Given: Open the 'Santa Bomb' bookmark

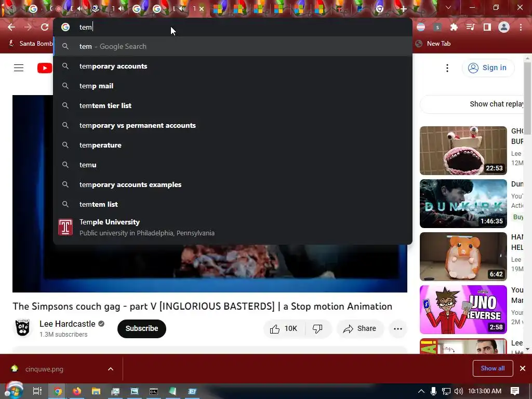Looking at the screenshot, I should click(x=31, y=44).
